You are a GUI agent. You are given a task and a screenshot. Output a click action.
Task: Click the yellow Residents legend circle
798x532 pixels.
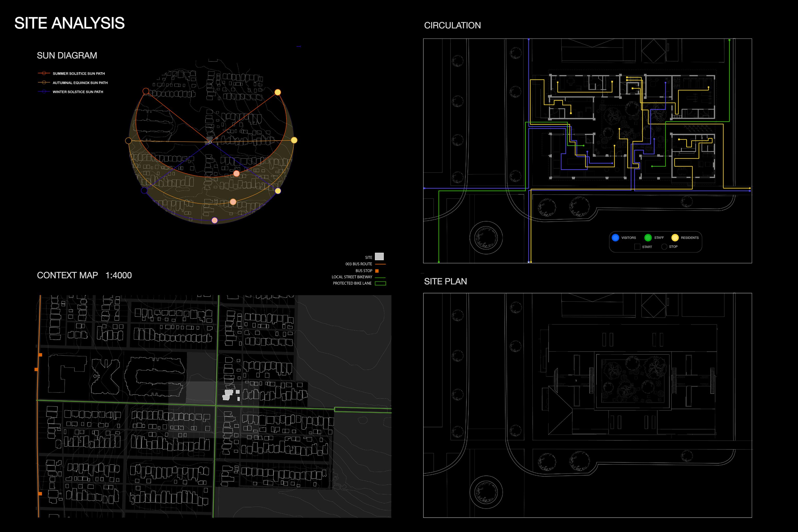[675, 238]
